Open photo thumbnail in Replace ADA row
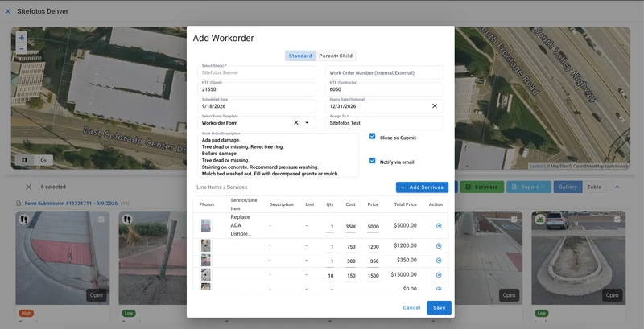 click(x=206, y=225)
